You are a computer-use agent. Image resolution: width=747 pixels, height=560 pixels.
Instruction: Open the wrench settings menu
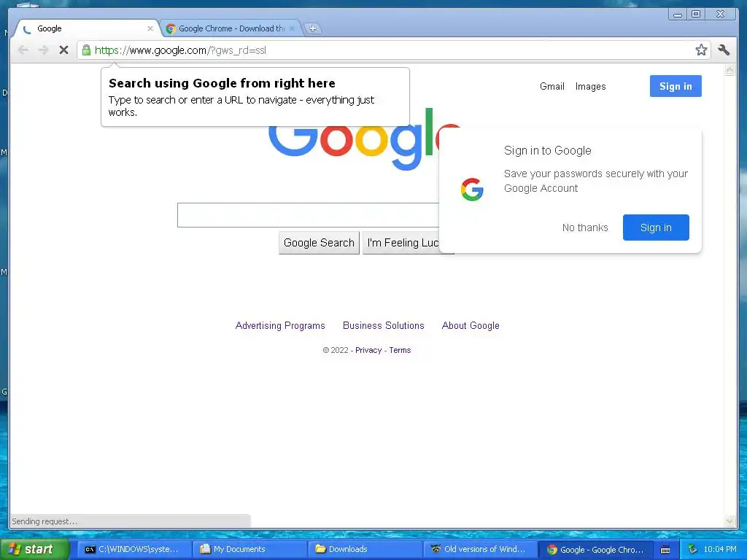coord(724,50)
